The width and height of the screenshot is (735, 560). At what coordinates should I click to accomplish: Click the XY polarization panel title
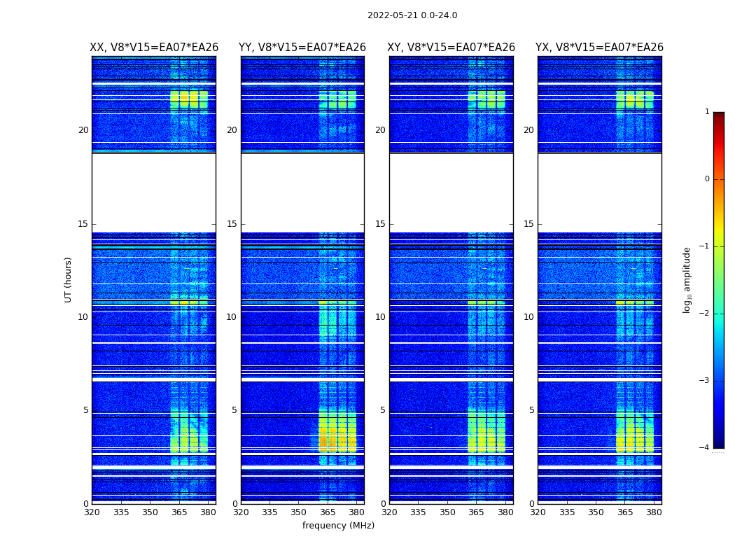[451, 48]
